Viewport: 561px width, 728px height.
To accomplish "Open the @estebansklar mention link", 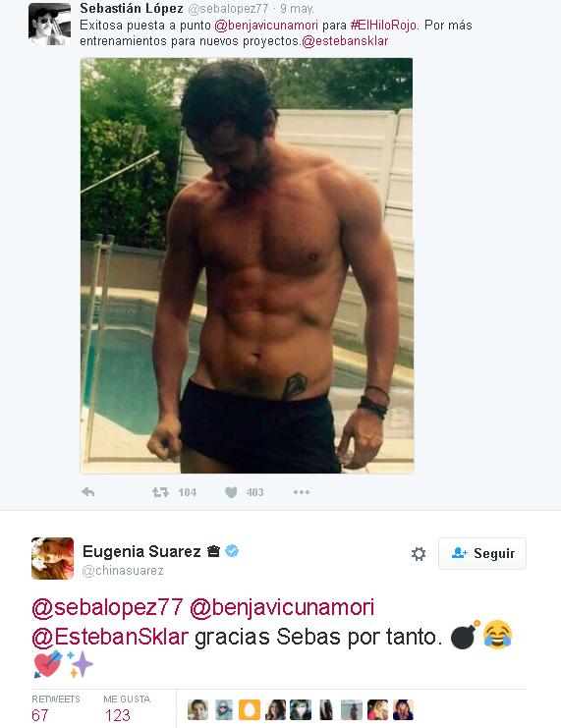I will (x=345, y=41).
